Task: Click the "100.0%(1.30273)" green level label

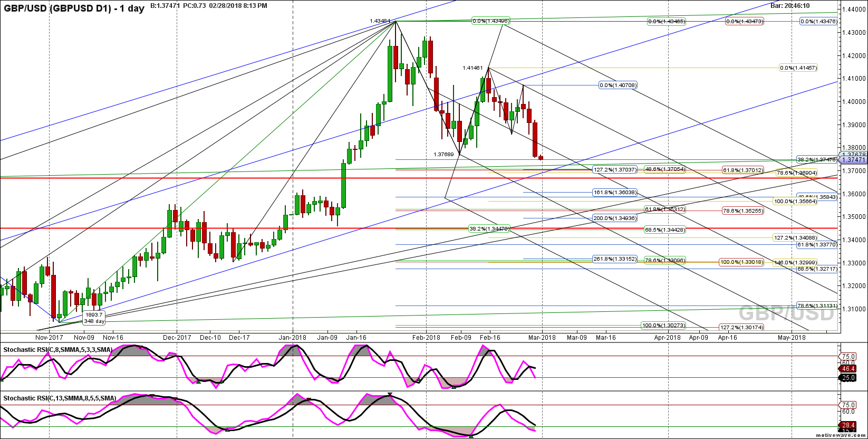Action: 663,325
